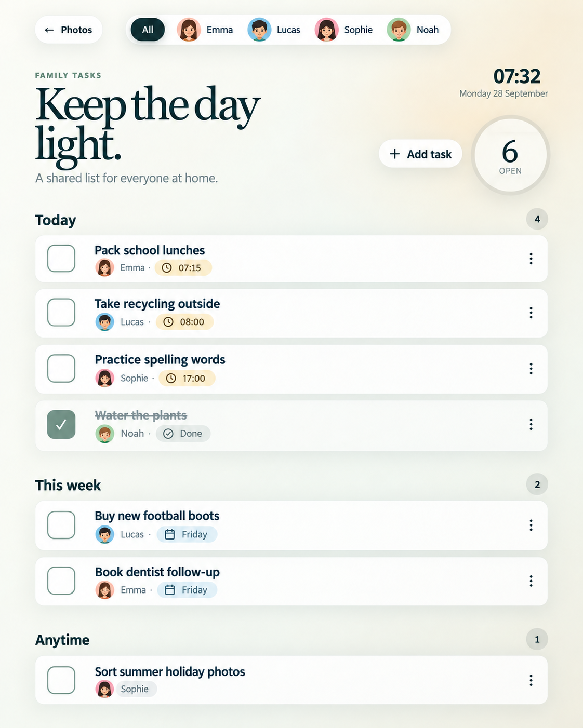Click the Today section count badge
583x728 pixels.
tap(537, 219)
